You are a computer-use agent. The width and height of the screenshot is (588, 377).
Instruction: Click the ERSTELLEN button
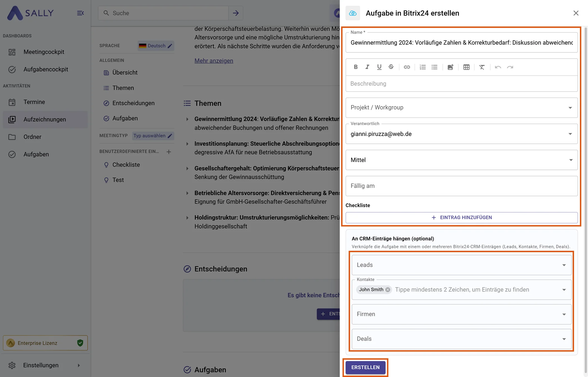(x=365, y=368)
